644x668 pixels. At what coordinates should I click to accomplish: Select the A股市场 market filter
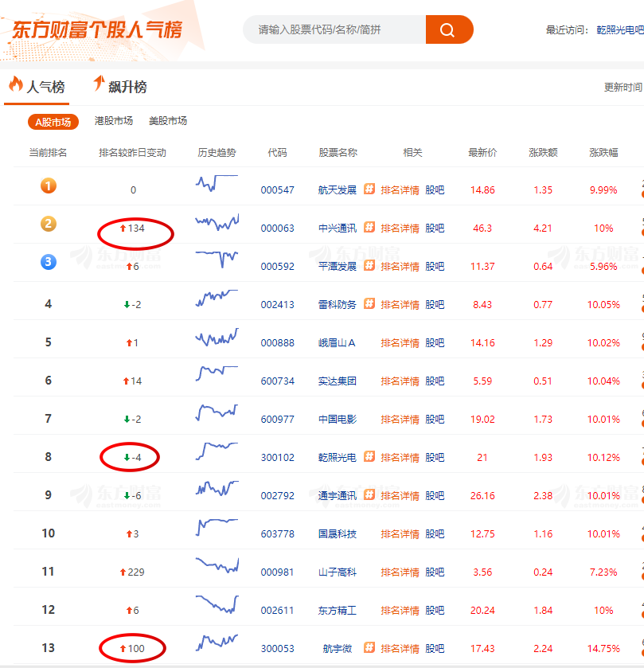coord(53,122)
